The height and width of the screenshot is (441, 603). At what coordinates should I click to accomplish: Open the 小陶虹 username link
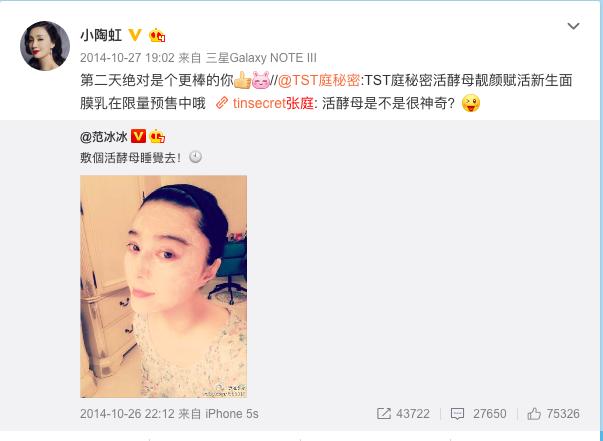101,35
